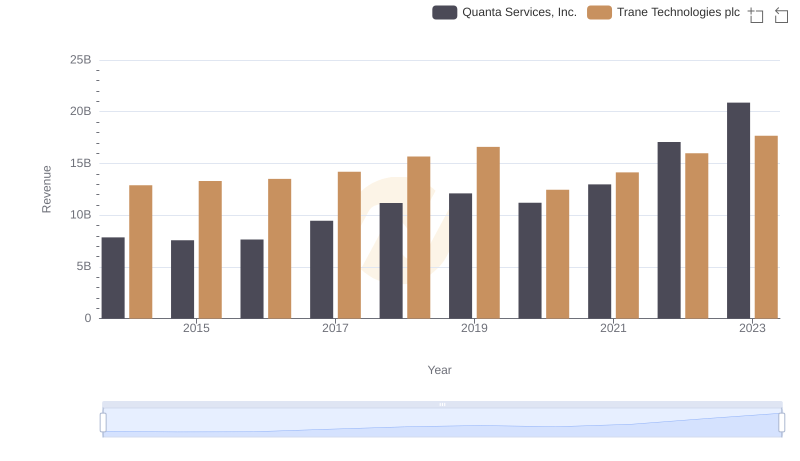Viewport: 800px width, 461px height.
Task: Click the tan Trane Technologies legend swatch
Action: tap(599, 12)
